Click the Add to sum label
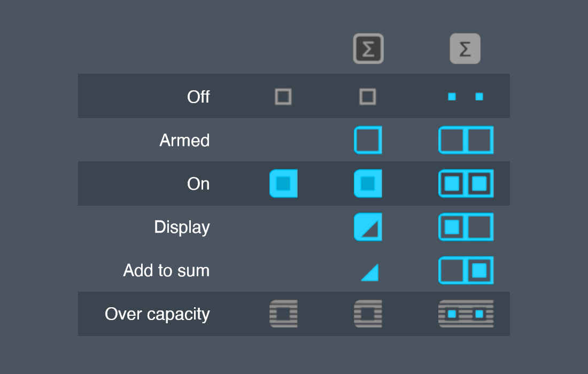 point(166,270)
